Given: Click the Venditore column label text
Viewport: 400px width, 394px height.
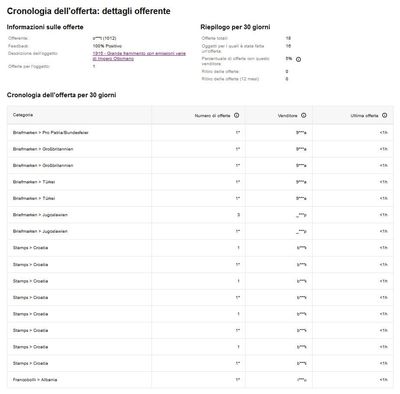Looking at the screenshot, I should click(287, 116).
